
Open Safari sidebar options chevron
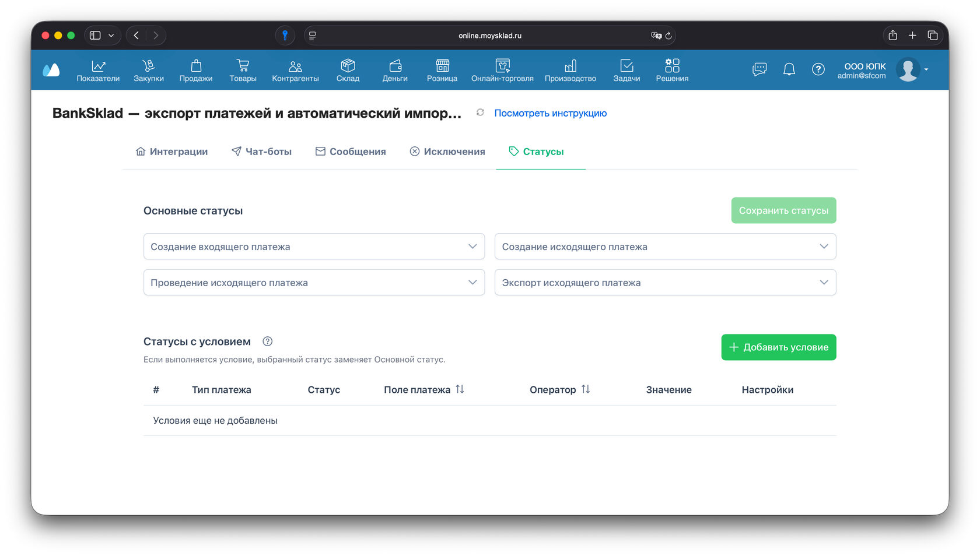click(111, 36)
